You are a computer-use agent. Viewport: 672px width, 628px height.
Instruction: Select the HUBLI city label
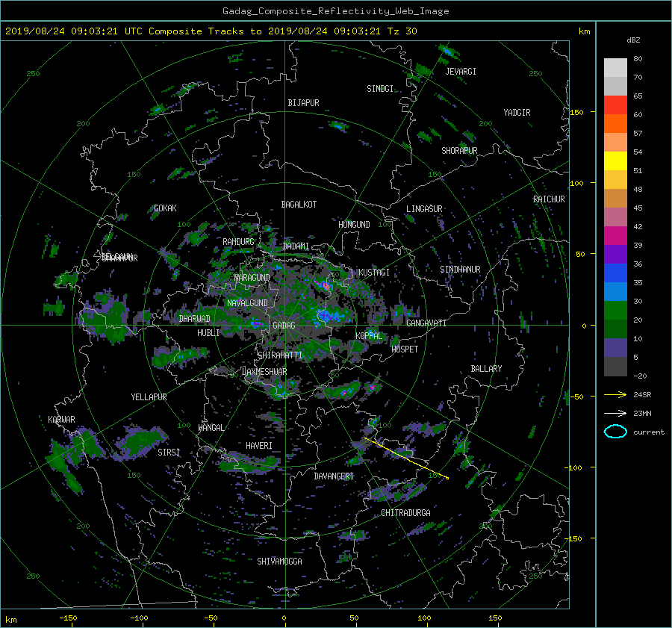pos(208,333)
